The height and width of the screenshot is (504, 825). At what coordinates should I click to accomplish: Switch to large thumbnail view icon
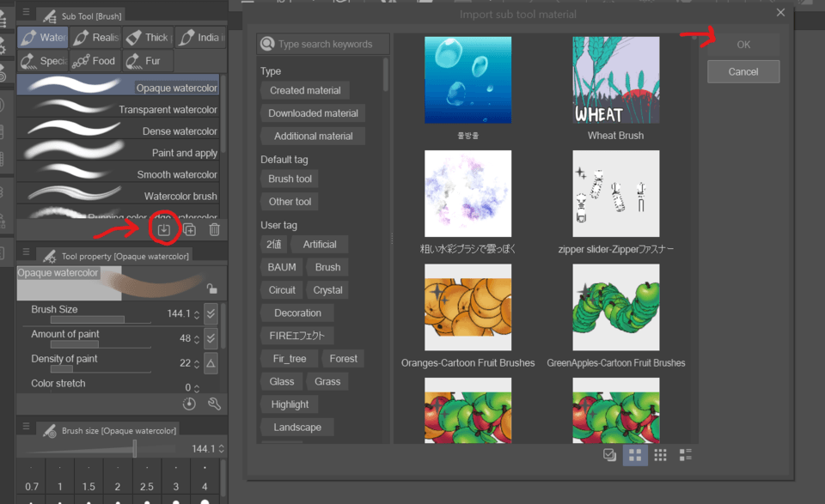(635, 455)
